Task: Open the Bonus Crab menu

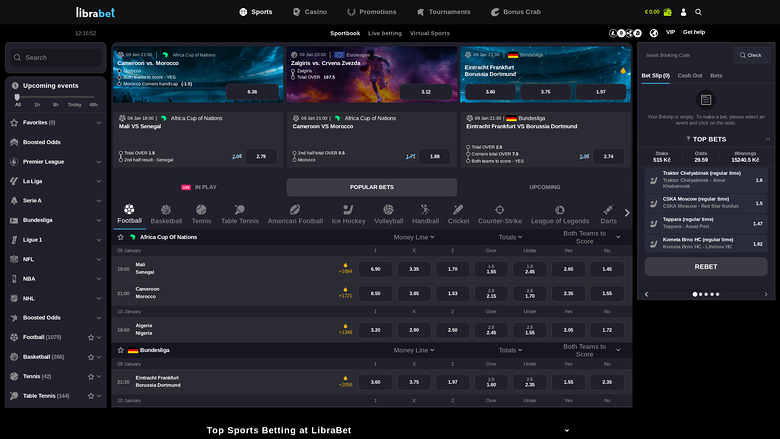Action: click(516, 12)
